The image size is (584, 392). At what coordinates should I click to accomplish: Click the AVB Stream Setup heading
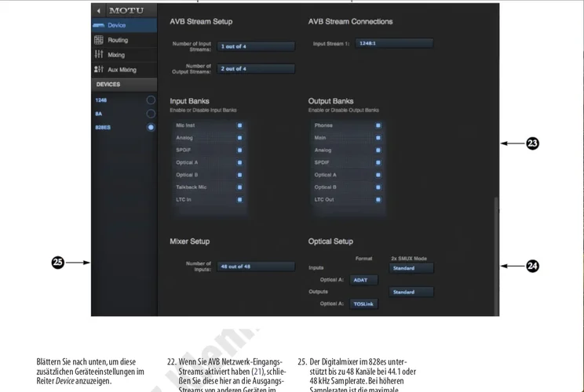pos(201,22)
